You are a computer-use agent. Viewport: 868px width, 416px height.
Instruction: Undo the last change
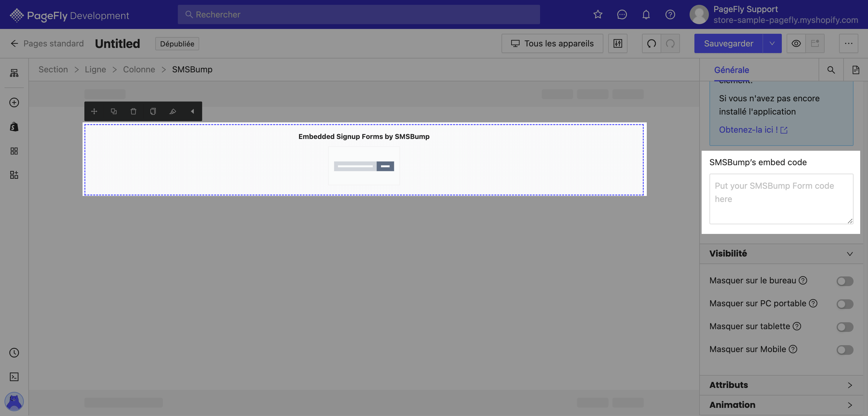click(651, 43)
